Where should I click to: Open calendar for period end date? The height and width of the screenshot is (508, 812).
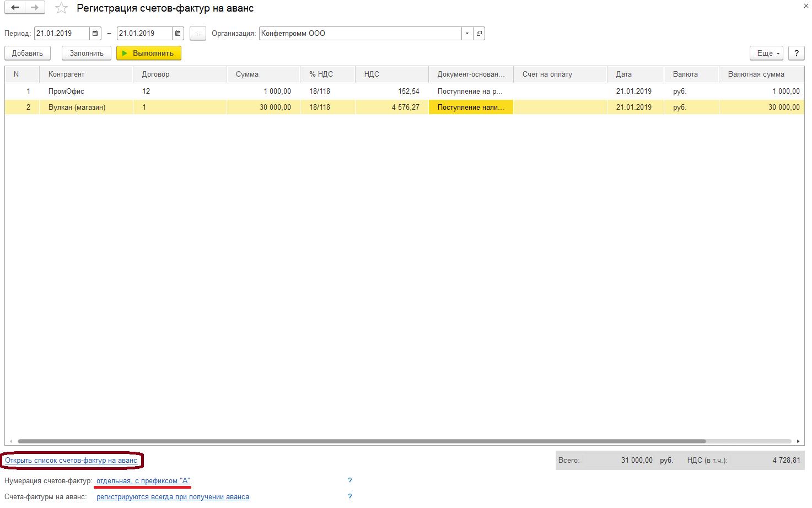178,33
